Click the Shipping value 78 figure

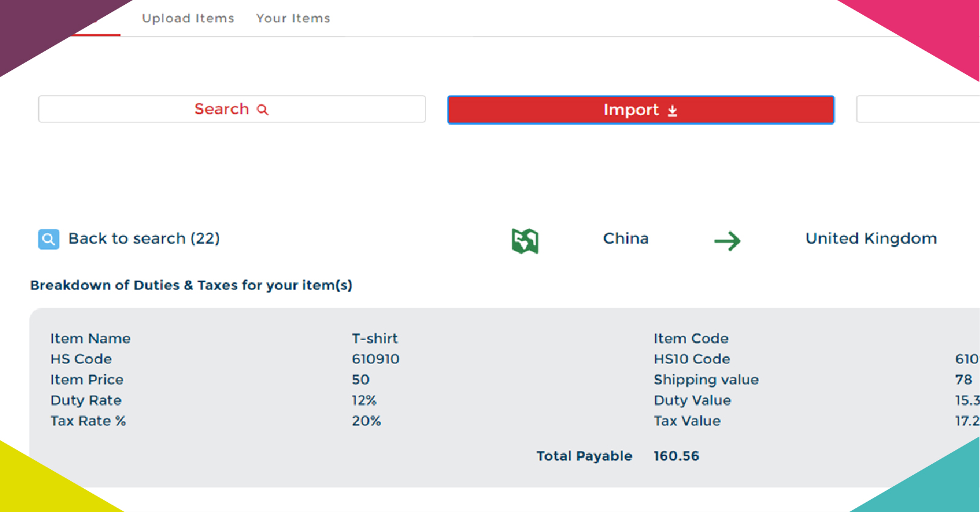click(963, 379)
